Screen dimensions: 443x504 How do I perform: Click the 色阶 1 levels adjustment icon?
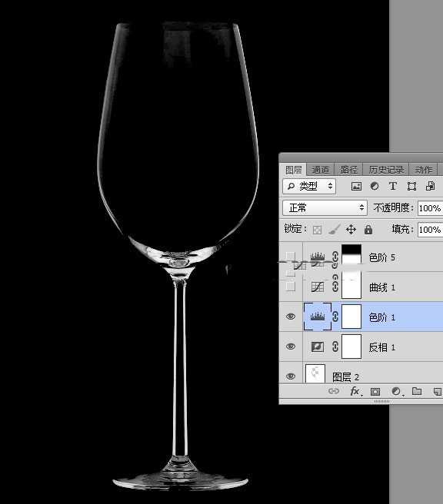click(x=318, y=317)
